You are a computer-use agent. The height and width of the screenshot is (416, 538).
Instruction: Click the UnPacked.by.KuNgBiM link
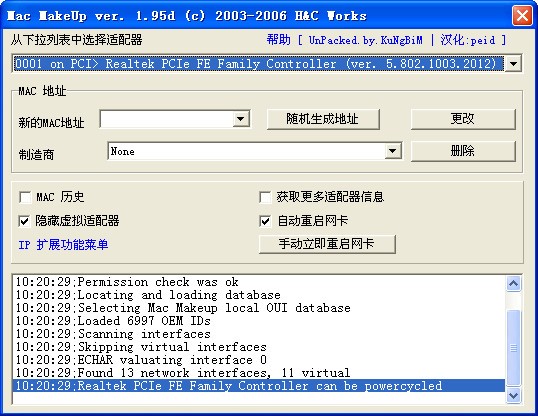pyautogui.click(x=366, y=40)
